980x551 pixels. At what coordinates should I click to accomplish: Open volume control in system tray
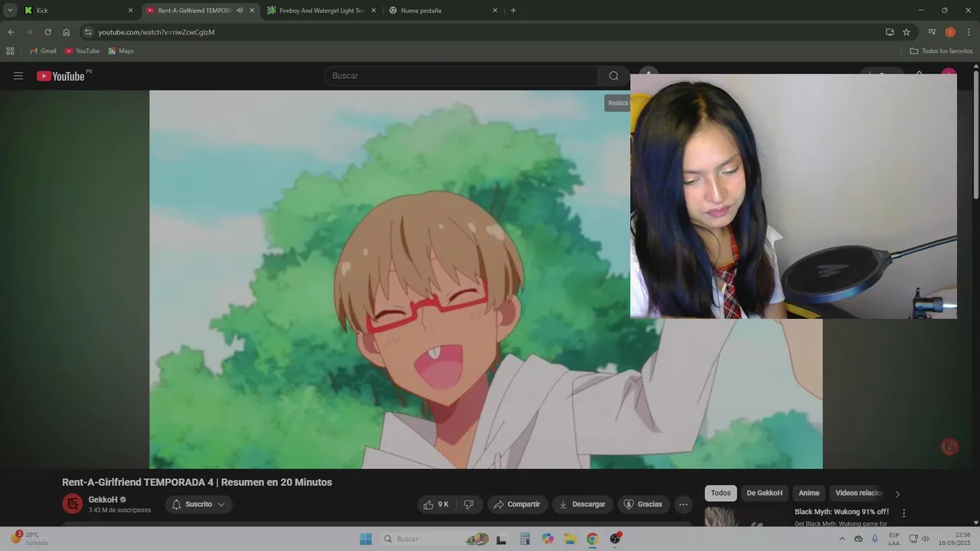[x=925, y=539]
